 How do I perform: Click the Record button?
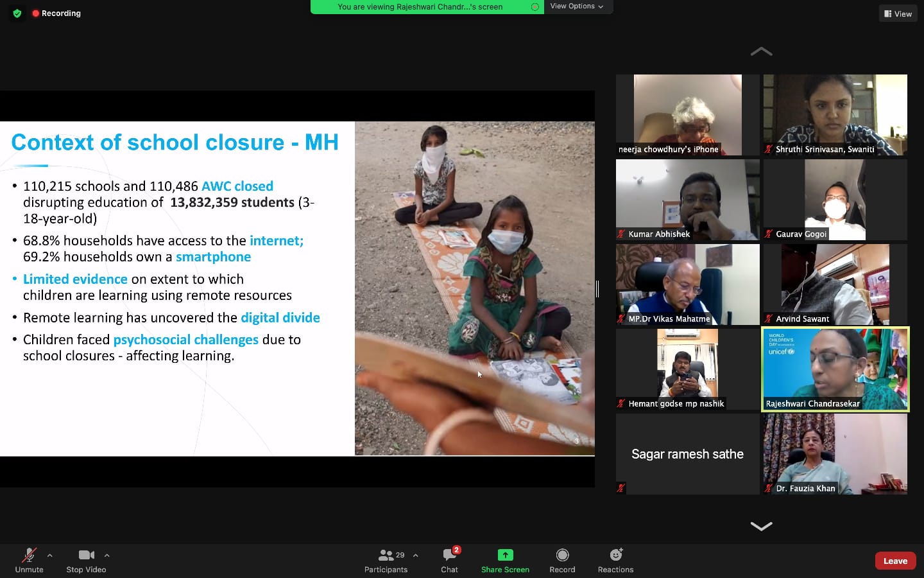tap(562, 561)
